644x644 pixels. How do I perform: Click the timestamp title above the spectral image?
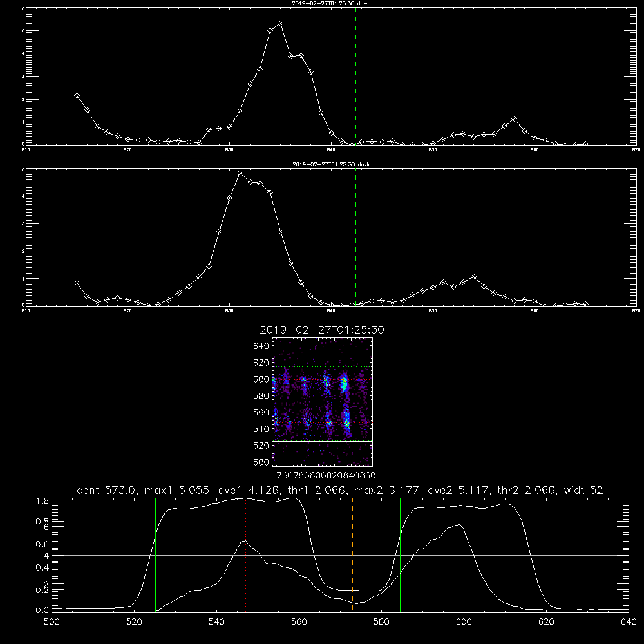pyautogui.click(x=322, y=330)
